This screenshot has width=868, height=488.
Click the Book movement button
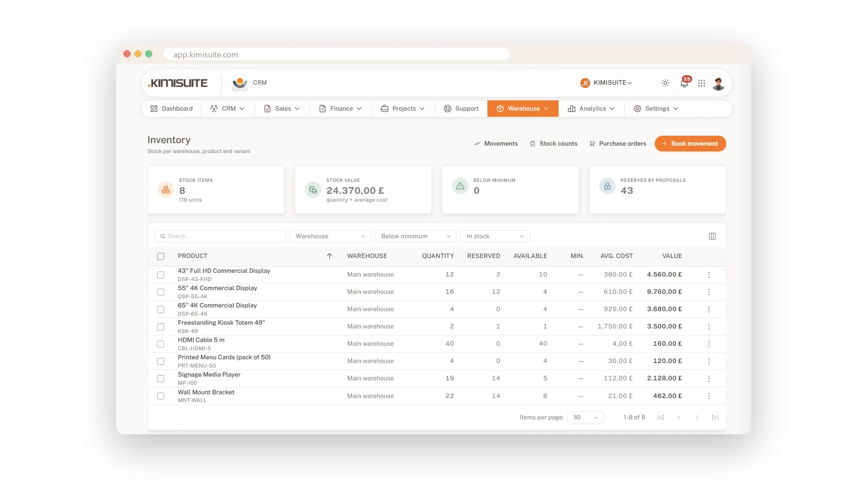click(690, 144)
